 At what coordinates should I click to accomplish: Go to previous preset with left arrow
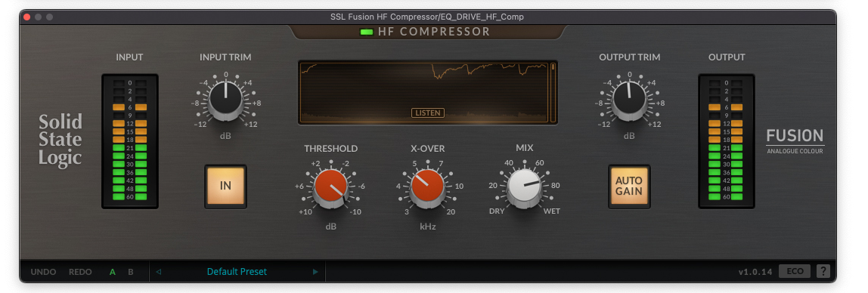[x=159, y=272]
